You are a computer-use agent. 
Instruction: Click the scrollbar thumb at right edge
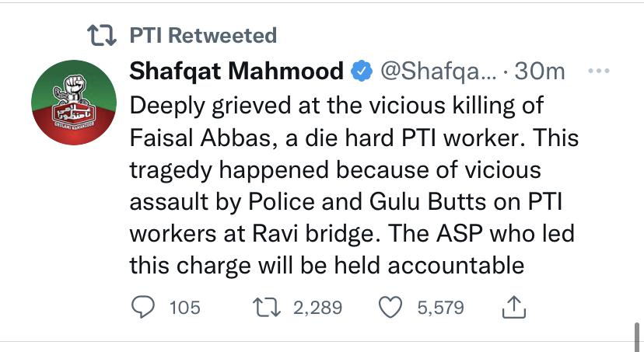[637, 337]
